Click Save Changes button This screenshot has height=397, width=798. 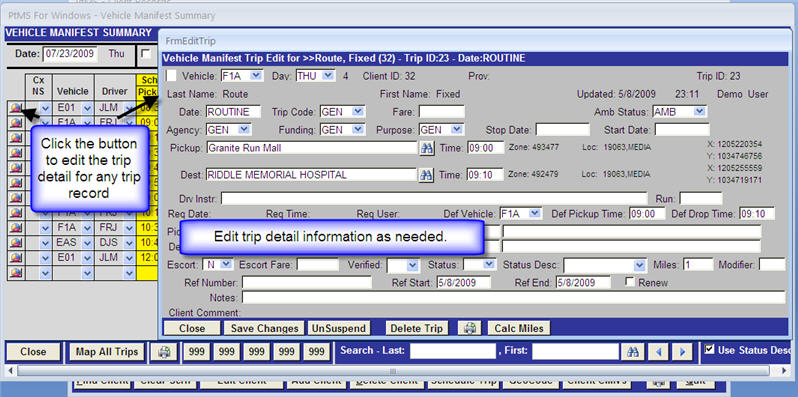(x=264, y=328)
